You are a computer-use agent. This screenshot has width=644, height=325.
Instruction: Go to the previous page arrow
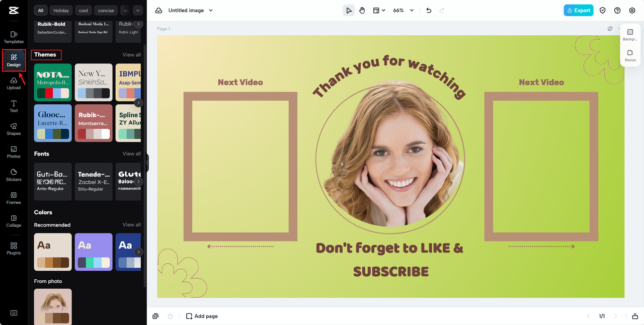tap(589, 316)
